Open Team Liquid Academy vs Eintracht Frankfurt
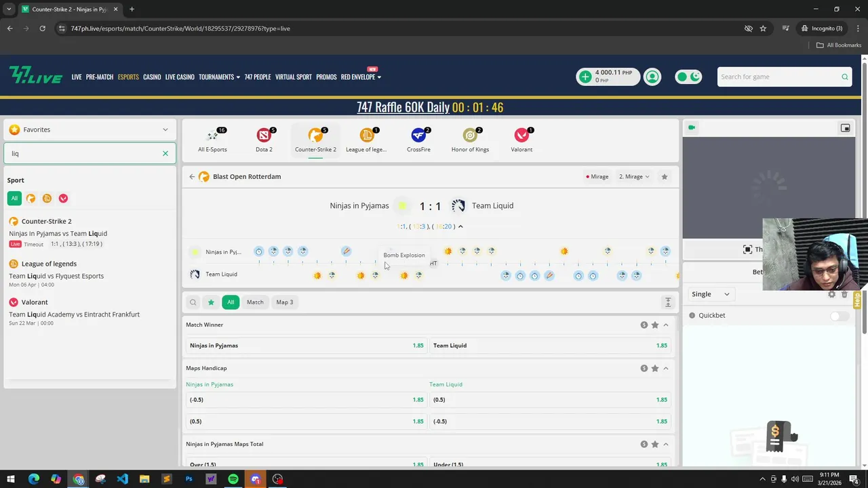Screen dimensions: 868x488 pos(75,314)
